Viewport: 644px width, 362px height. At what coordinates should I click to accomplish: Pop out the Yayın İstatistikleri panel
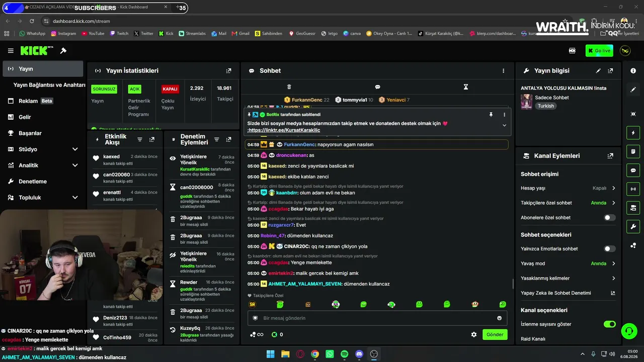click(229, 71)
